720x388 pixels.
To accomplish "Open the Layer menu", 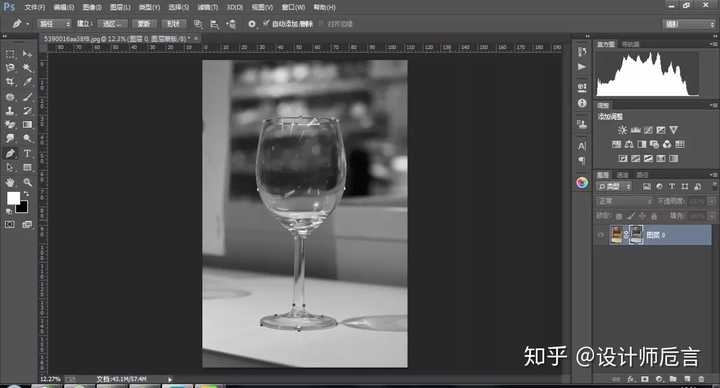I will [120, 7].
